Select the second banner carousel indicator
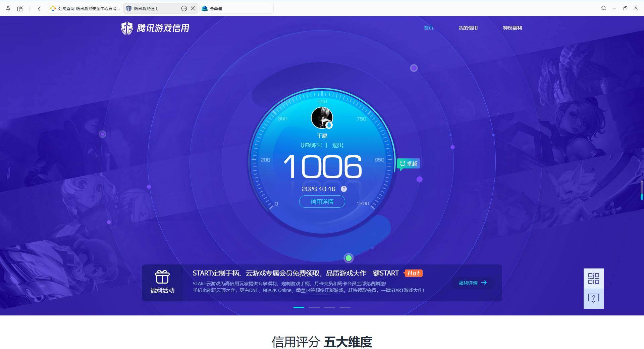Viewport: 644px width, 349px height. point(314,307)
